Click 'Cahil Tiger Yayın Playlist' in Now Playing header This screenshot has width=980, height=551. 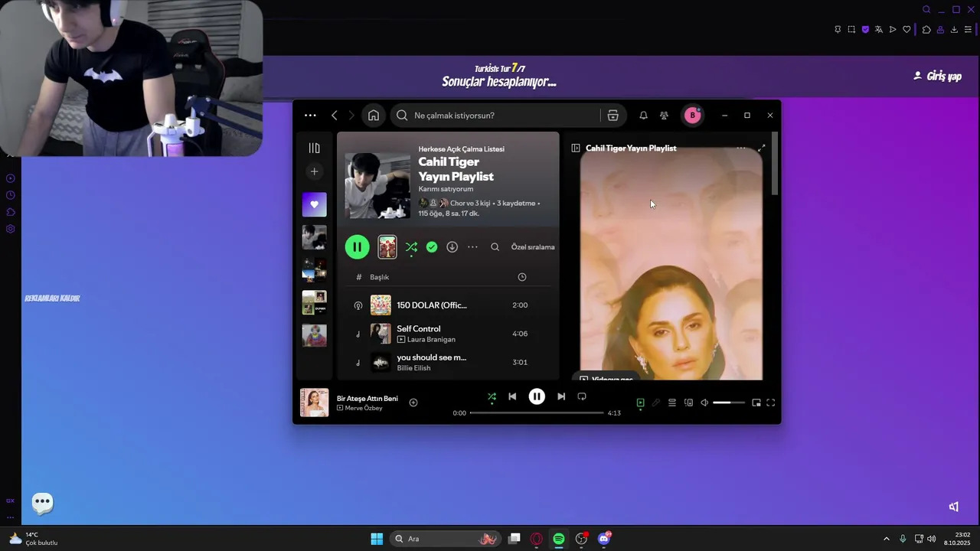(x=631, y=148)
